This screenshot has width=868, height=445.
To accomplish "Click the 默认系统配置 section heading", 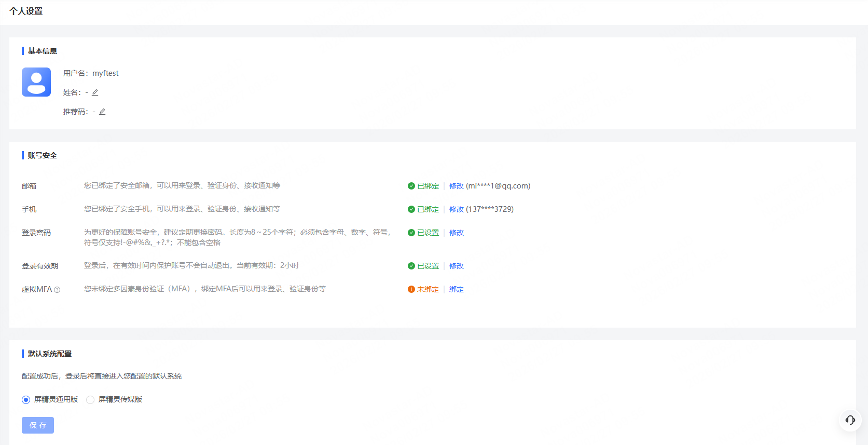I will coord(50,354).
